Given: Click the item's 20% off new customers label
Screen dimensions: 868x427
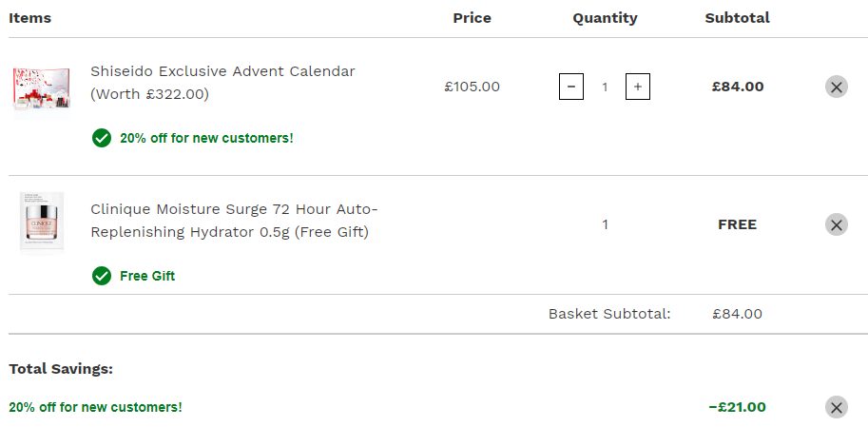Looking at the screenshot, I should point(206,138).
